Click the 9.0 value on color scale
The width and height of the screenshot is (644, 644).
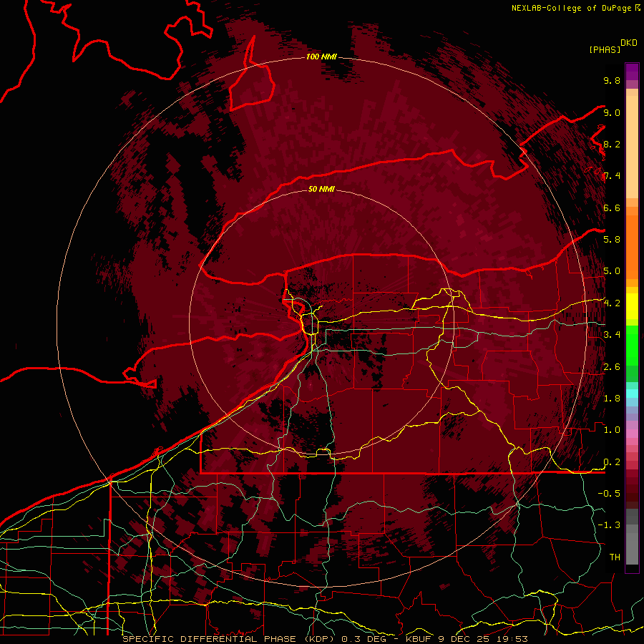pyautogui.click(x=612, y=112)
